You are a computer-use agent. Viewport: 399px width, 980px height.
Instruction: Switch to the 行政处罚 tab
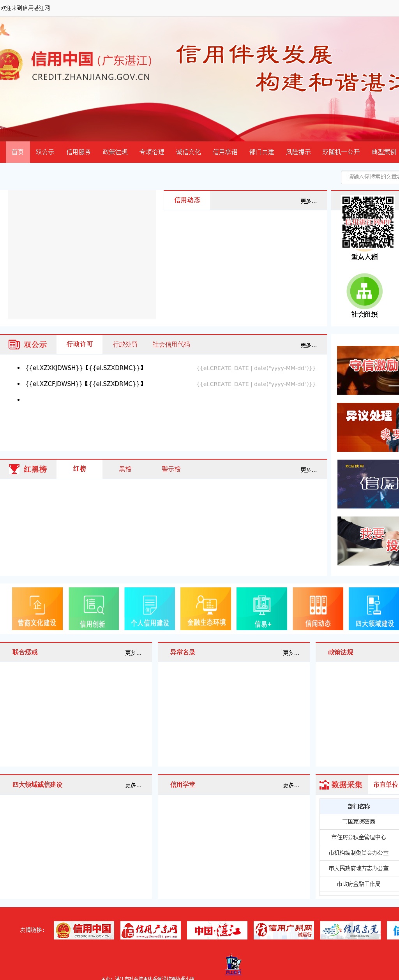click(125, 344)
